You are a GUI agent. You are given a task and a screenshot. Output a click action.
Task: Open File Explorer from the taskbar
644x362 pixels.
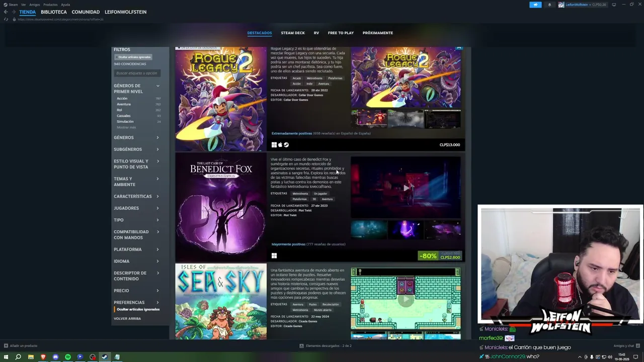tap(31, 357)
